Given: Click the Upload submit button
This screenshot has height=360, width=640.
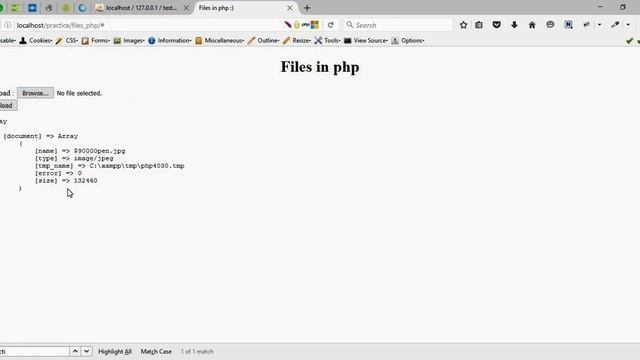Looking at the screenshot, I should [x=8, y=105].
